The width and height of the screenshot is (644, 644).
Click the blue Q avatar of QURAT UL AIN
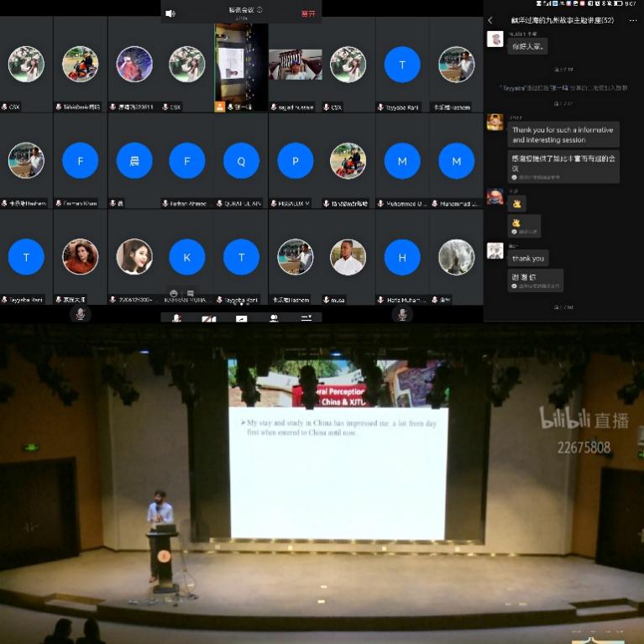[242, 160]
